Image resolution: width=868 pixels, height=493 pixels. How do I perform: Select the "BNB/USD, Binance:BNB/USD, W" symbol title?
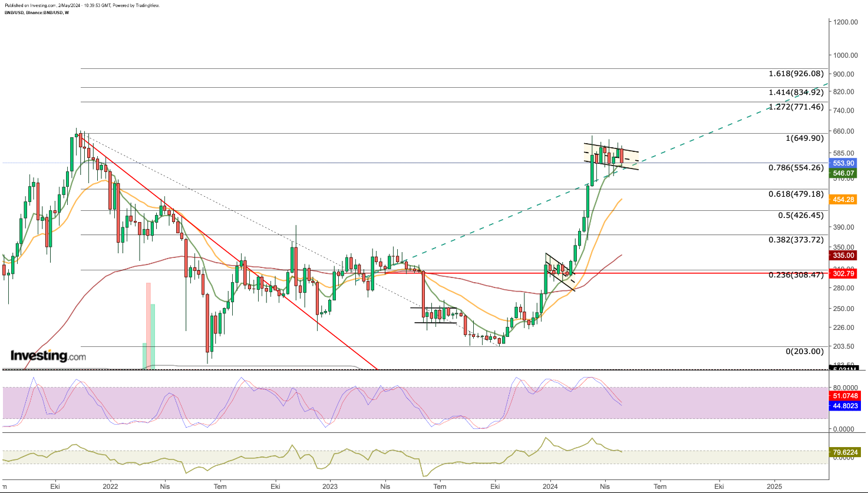(36, 12)
